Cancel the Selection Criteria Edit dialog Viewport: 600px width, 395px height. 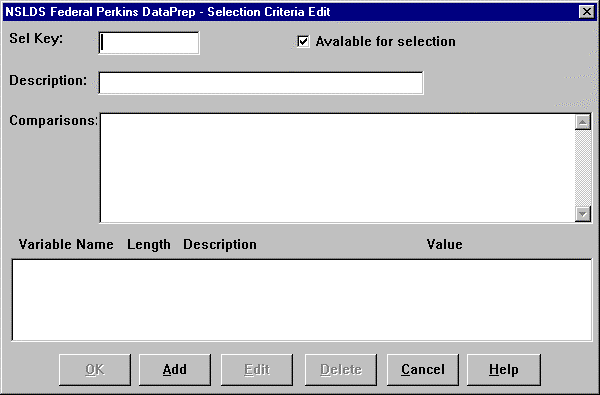(x=423, y=370)
